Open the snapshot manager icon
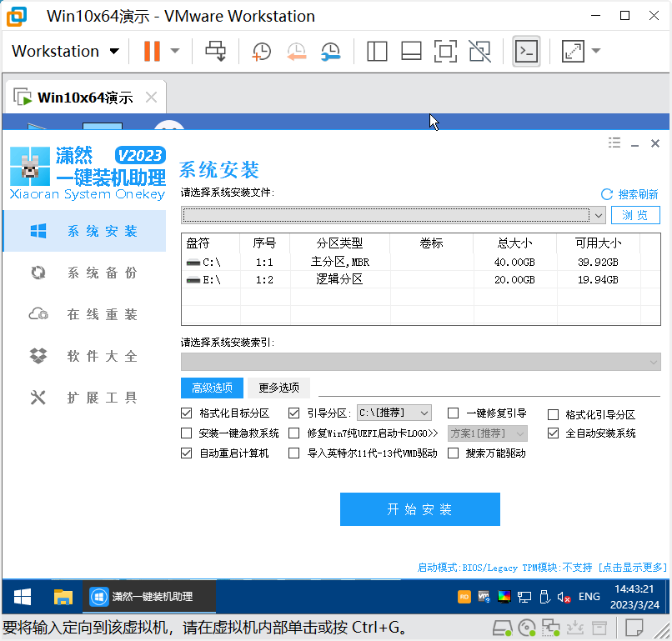The width and height of the screenshot is (672, 641). point(330,52)
